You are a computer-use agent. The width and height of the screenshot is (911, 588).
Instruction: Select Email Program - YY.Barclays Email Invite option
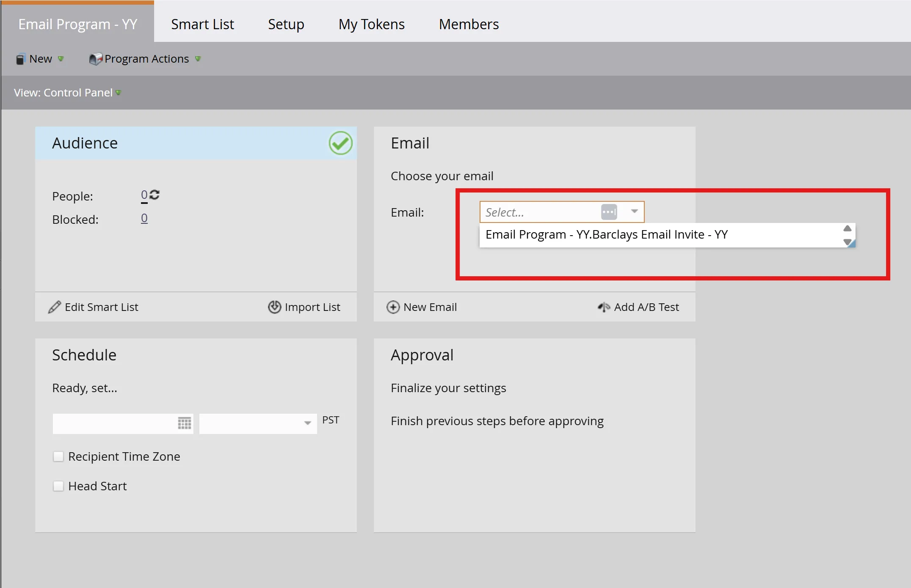point(607,234)
